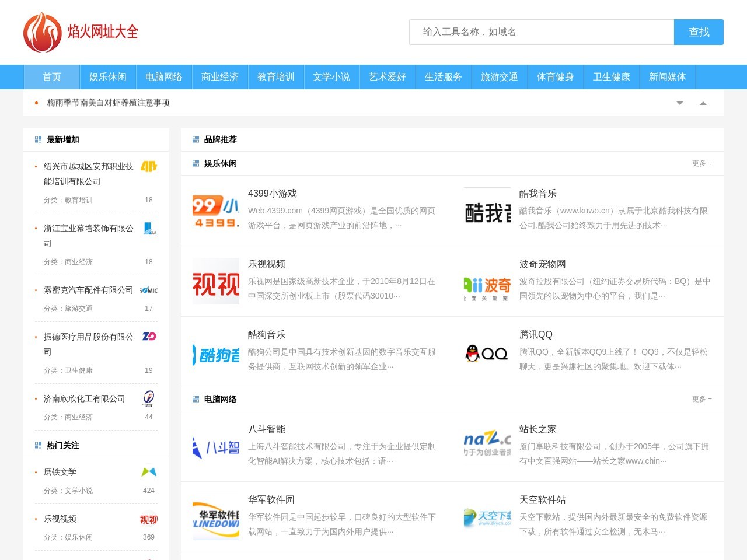Open 振德医疗用品股份有限公司 sidebar link
Screen dimensions: 747x560
tap(89, 344)
